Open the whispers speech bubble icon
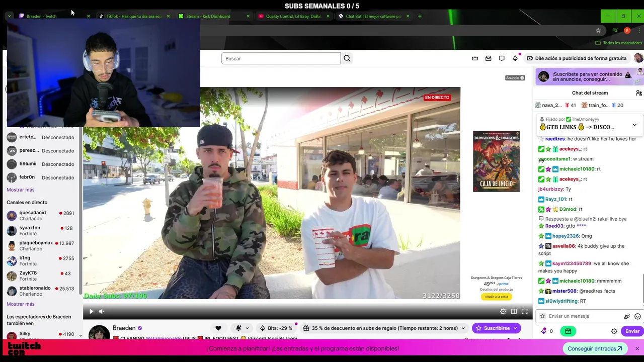 (502, 58)
